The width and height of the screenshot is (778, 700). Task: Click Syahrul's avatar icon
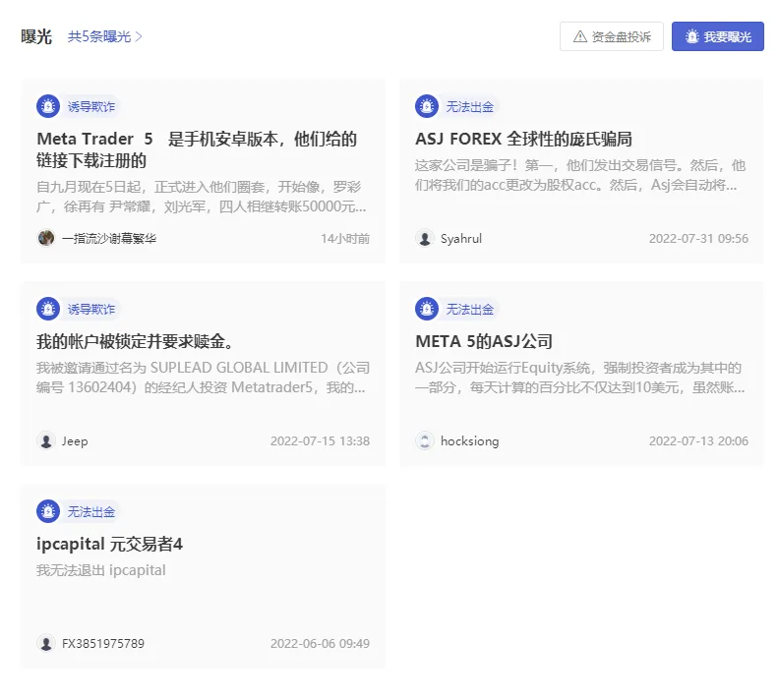point(425,238)
